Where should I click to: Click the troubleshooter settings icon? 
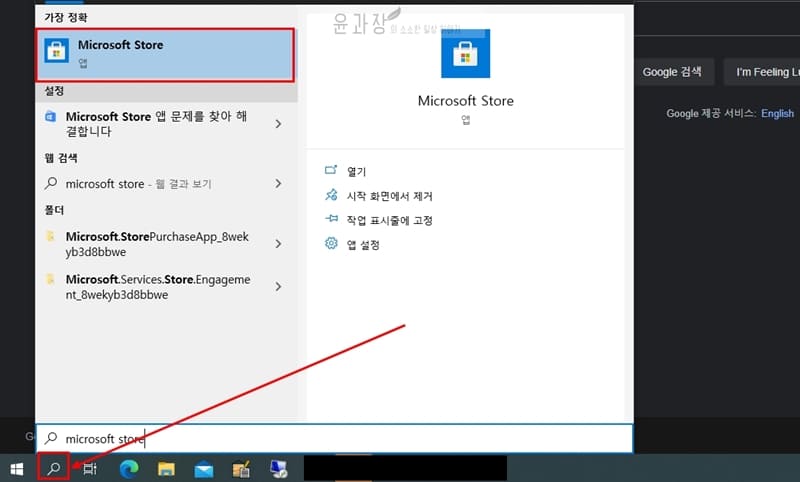(51, 116)
